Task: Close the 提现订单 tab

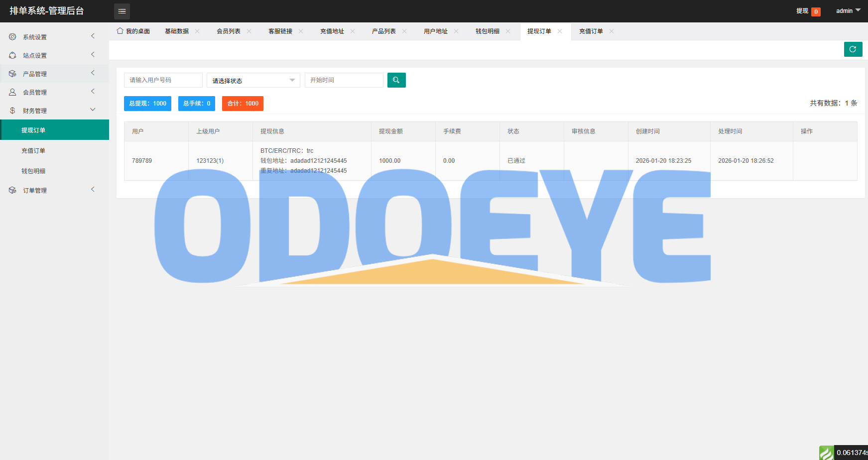Action: (x=560, y=31)
